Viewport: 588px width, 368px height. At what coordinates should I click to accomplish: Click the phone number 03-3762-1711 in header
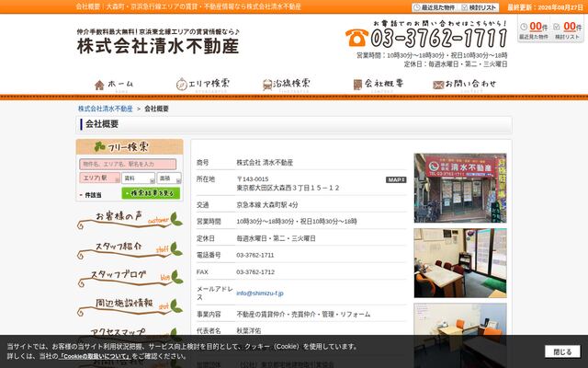point(439,38)
